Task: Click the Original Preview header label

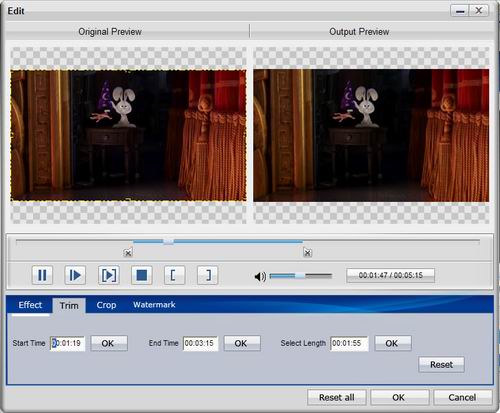Action: 110,32
